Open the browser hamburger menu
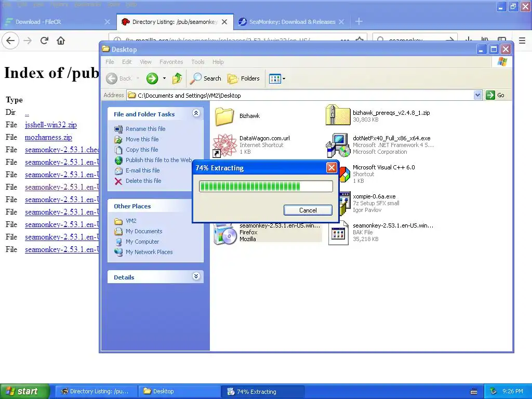 pyautogui.click(x=522, y=41)
